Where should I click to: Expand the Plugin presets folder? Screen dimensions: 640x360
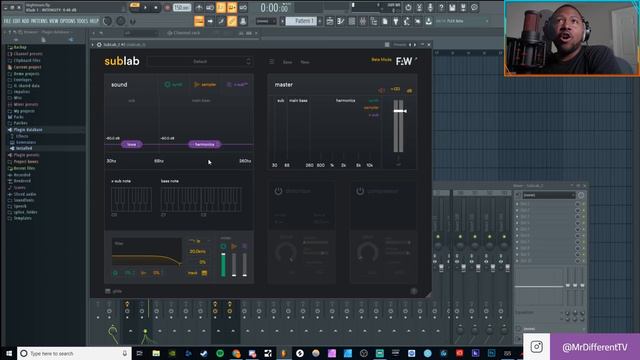[24, 155]
